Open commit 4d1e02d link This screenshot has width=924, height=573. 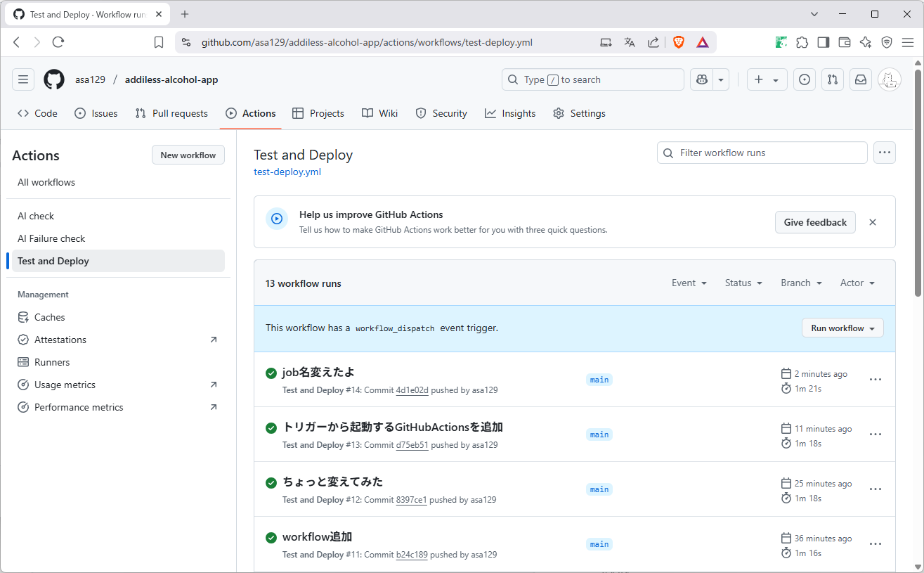[x=412, y=390]
